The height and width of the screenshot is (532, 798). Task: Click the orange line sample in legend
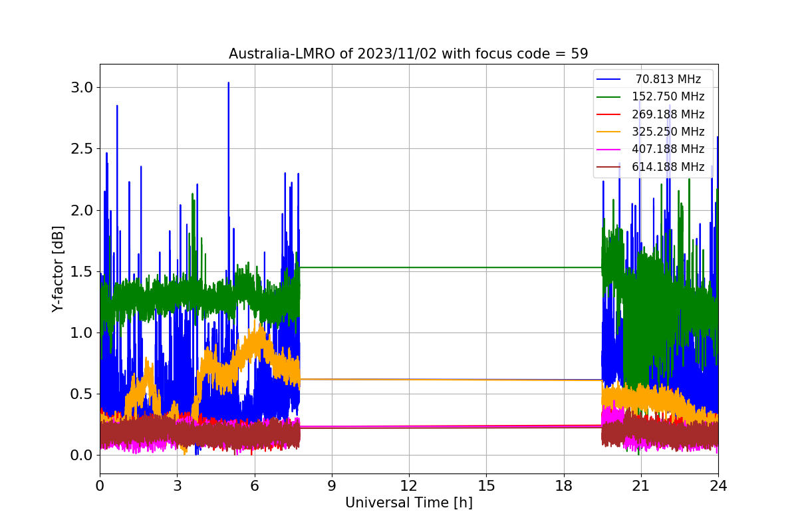[610, 132]
